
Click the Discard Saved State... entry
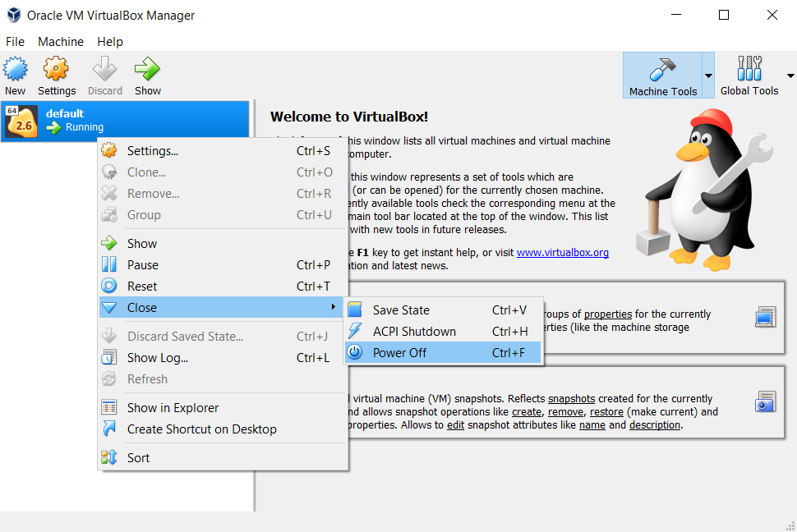[x=223, y=337]
